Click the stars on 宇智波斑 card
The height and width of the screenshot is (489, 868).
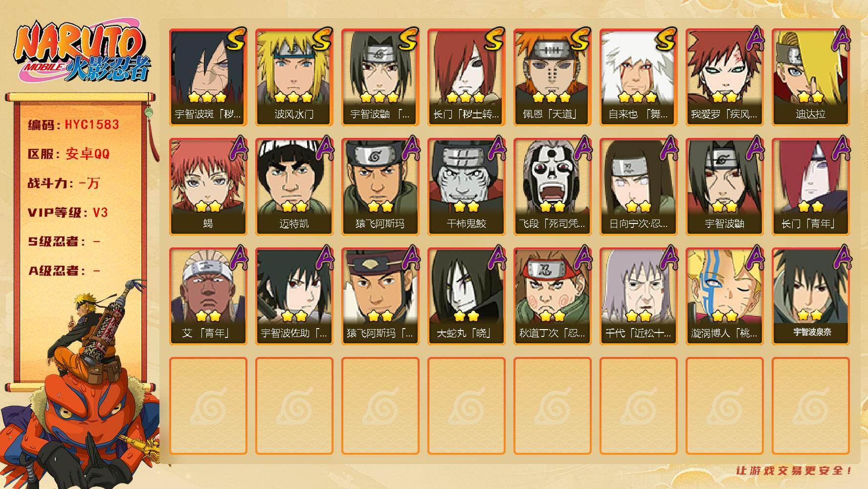tap(208, 97)
